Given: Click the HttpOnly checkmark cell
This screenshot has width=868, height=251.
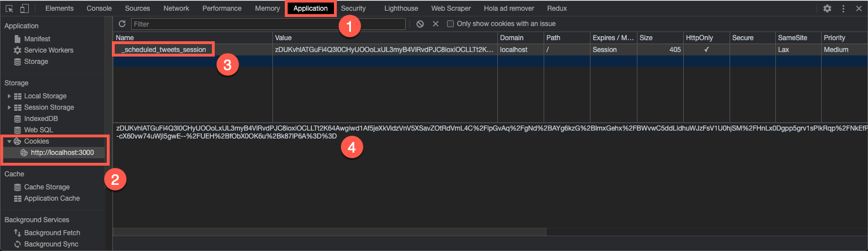Looking at the screenshot, I should (706, 49).
